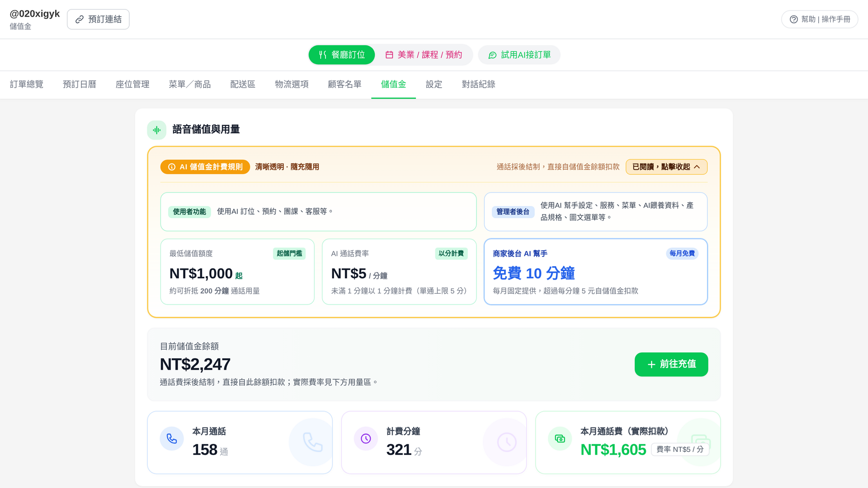This screenshot has width=868, height=488.
Task: Click the 前往充值 top-up button
Action: pos(671,365)
